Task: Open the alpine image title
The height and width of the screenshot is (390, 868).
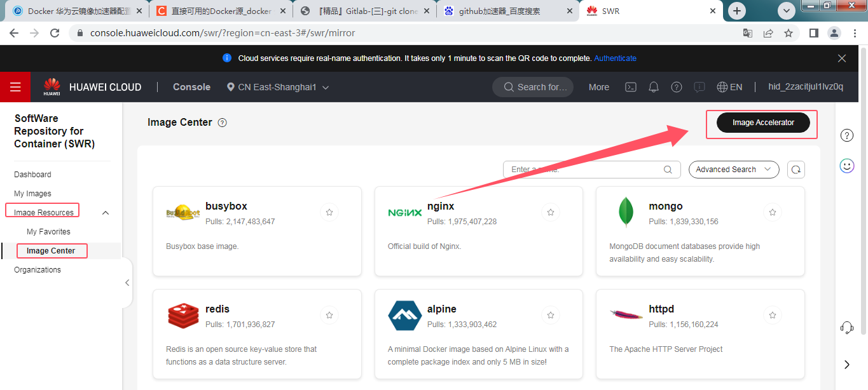Action: tap(442, 309)
